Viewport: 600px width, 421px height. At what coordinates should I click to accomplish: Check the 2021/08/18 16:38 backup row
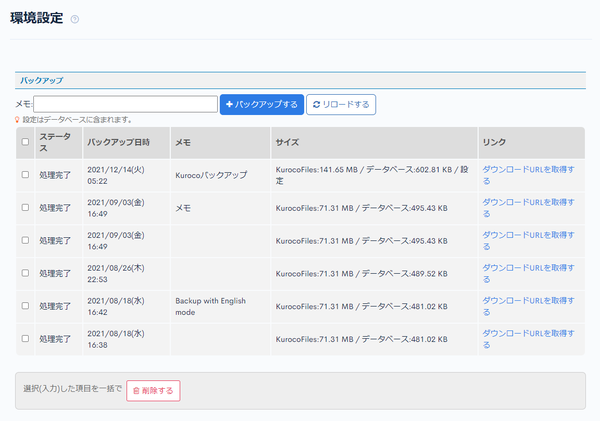point(25,339)
